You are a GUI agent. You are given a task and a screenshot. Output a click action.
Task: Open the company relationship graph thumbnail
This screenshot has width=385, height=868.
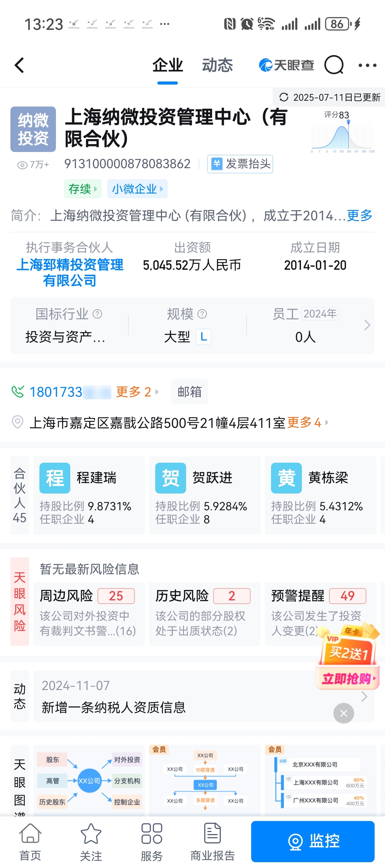coord(89,781)
